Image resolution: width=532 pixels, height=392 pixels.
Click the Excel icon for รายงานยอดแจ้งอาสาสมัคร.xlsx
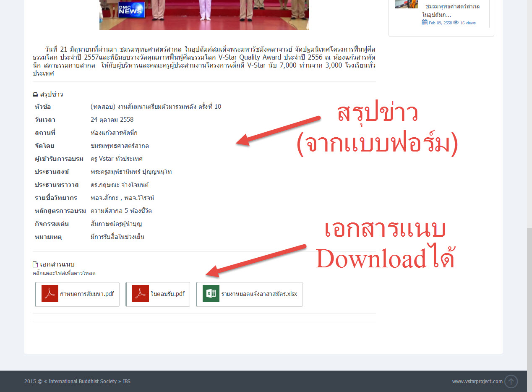tap(211, 293)
